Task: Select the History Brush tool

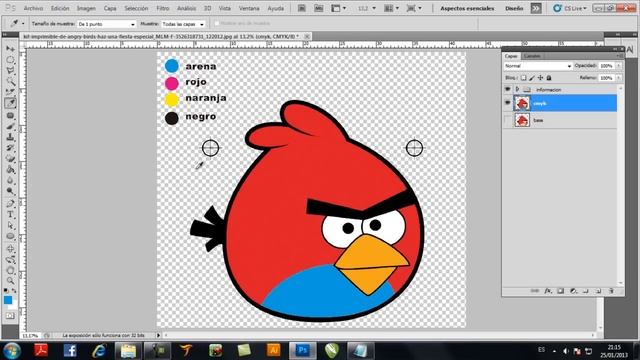Action: tap(10, 148)
